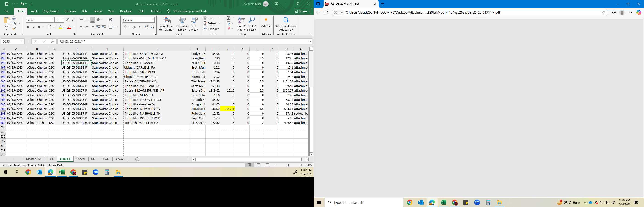This screenshot has height=207, width=644.
Task: Toggle Italic formatting
Action: pos(34,27)
